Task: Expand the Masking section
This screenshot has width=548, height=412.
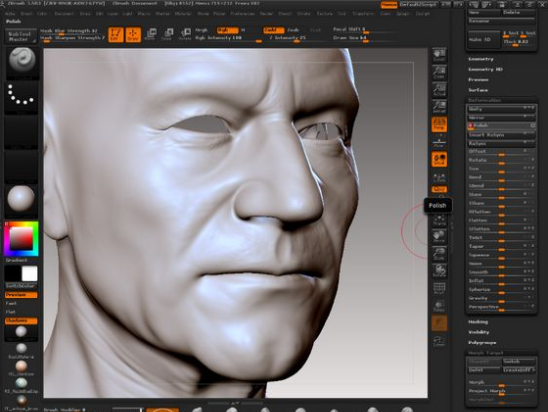Action: (x=478, y=322)
